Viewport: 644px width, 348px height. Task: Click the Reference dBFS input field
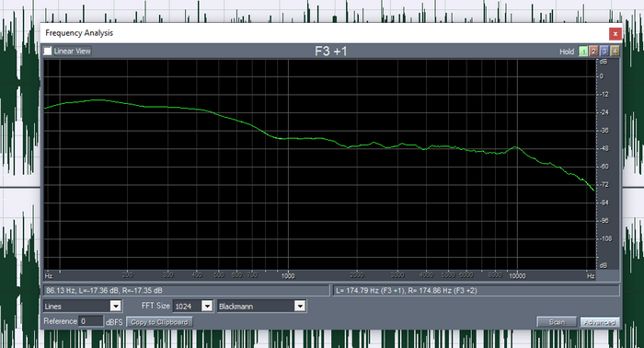point(91,321)
